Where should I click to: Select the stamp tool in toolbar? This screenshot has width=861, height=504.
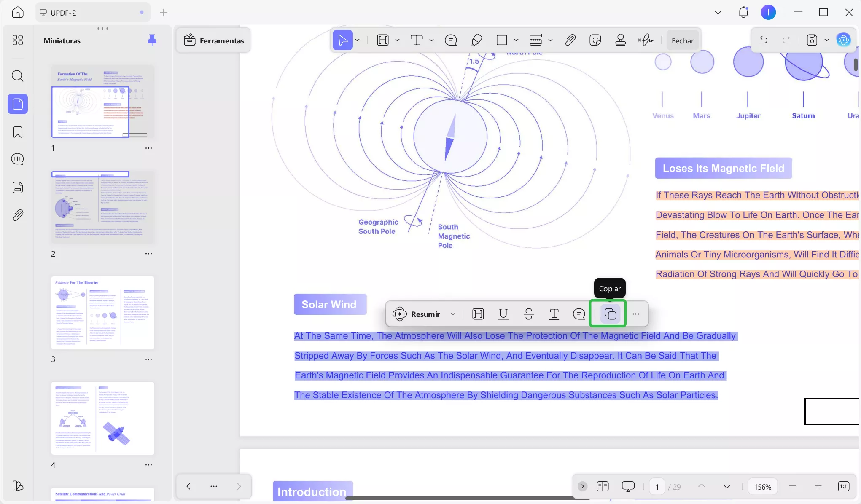click(620, 40)
